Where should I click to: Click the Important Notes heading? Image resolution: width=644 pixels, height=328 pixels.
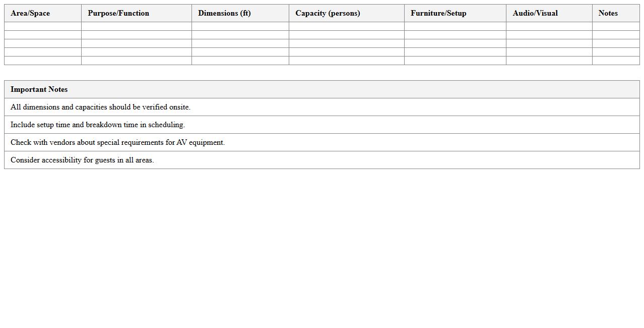pyautogui.click(x=39, y=89)
